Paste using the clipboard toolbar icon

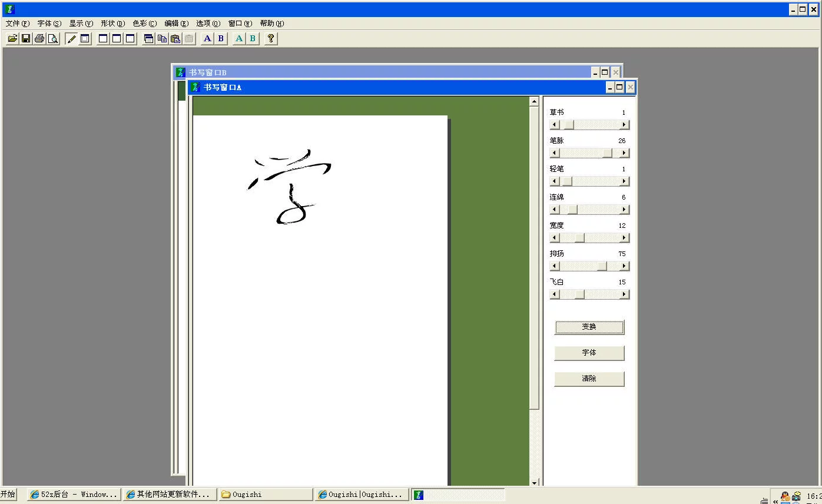tap(175, 38)
